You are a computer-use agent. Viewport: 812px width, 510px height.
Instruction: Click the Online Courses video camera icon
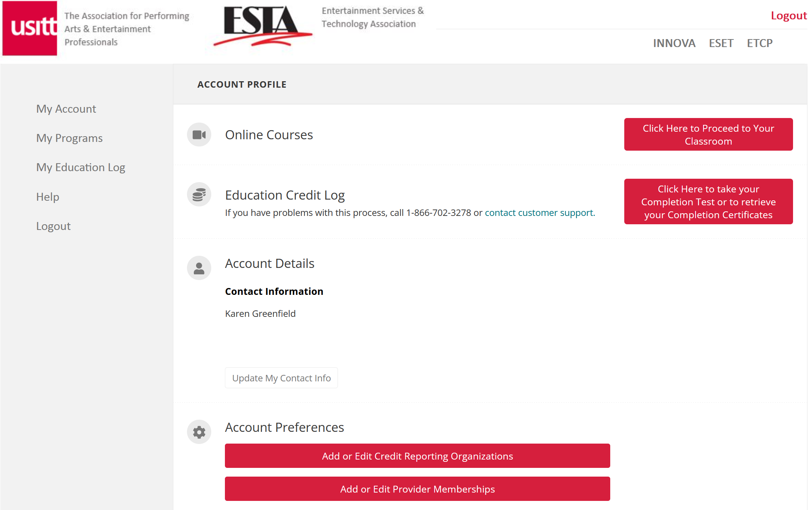click(x=199, y=134)
